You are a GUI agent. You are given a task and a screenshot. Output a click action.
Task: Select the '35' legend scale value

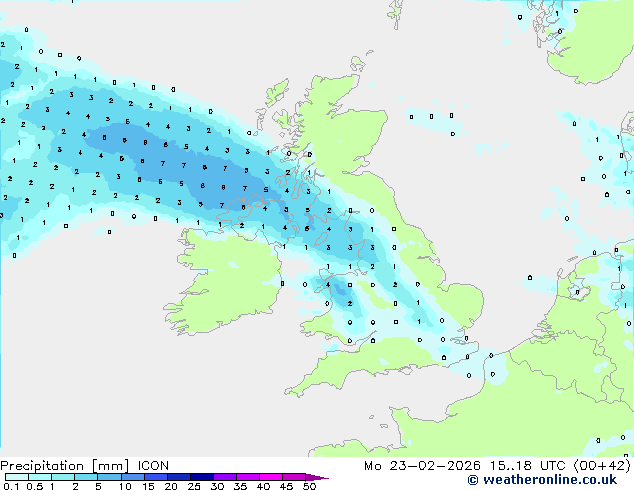240,486
